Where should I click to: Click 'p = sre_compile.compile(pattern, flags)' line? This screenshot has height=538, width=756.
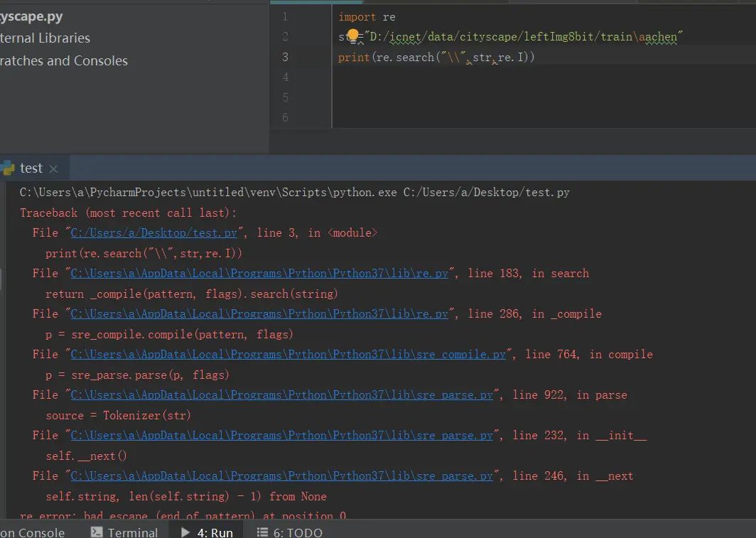pyautogui.click(x=169, y=334)
